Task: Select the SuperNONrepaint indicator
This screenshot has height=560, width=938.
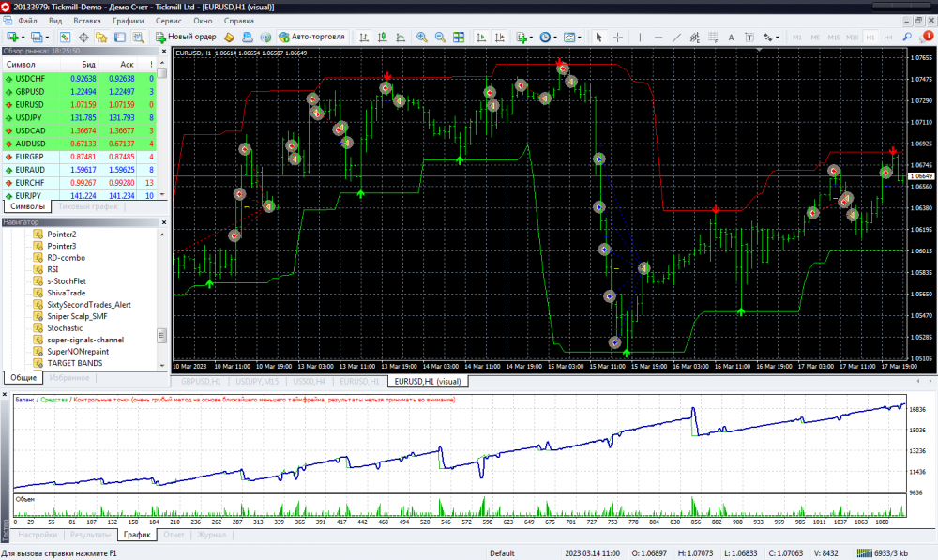Action: 78,351
